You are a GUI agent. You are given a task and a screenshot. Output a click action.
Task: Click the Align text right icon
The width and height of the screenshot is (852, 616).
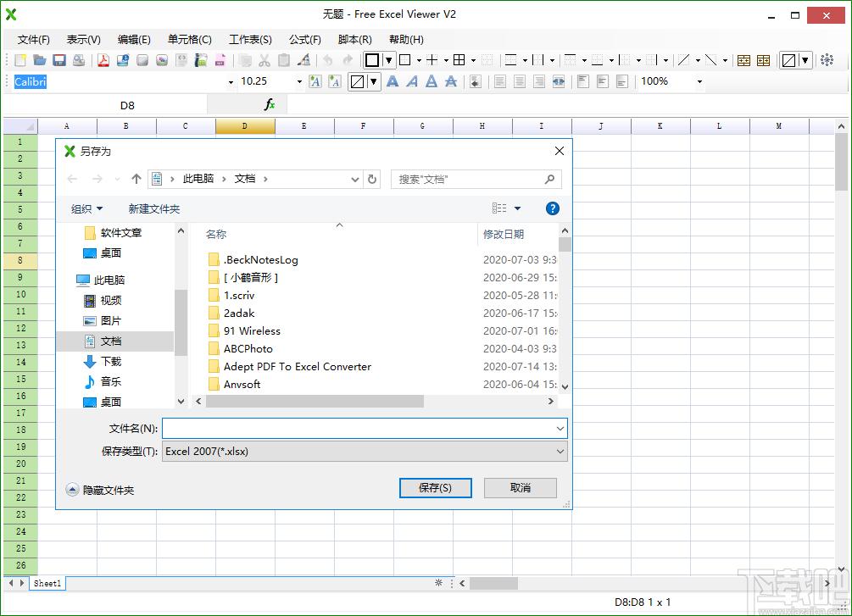539,81
